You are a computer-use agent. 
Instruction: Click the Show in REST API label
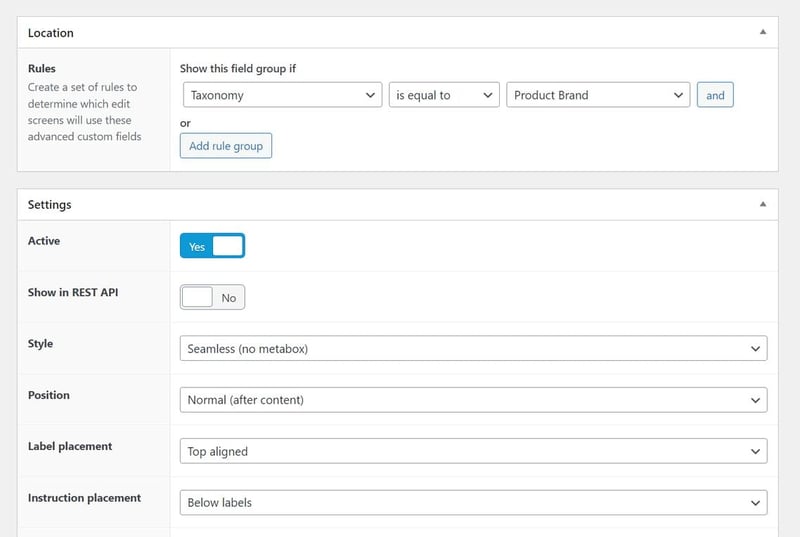pyautogui.click(x=74, y=292)
